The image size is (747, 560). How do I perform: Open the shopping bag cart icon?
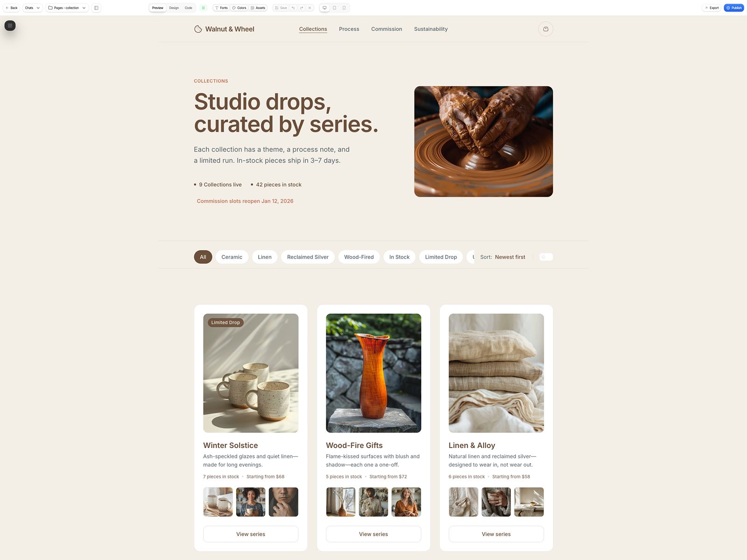[545, 29]
